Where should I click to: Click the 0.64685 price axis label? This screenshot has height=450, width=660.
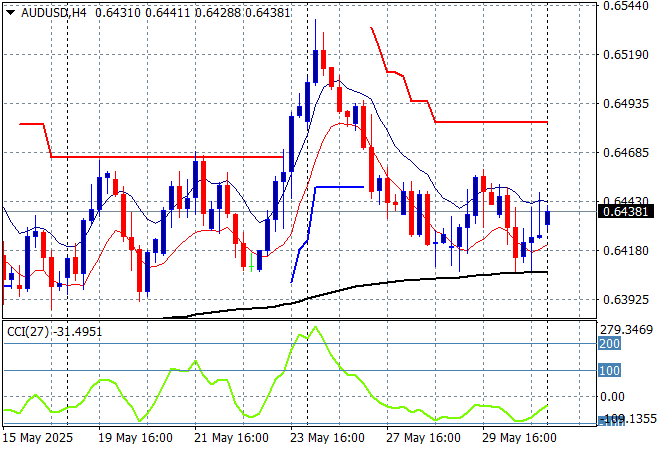[x=628, y=152]
